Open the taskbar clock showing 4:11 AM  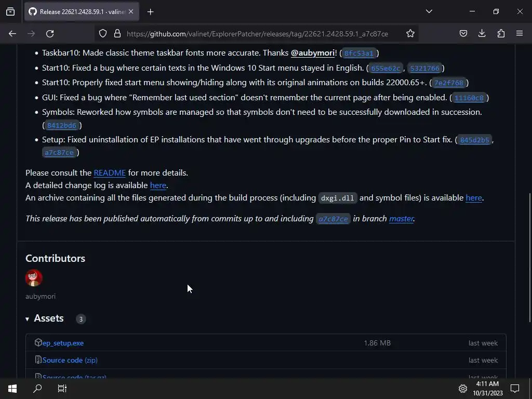pos(487,389)
